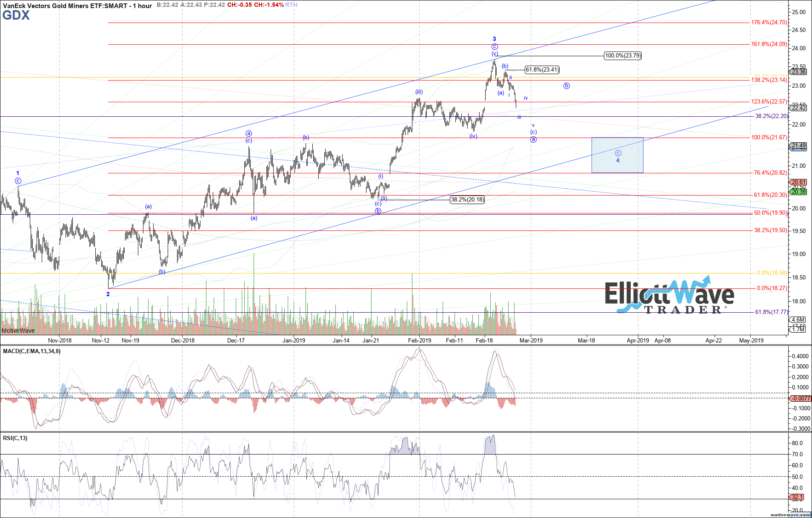
Task: Click the 0.4000 MACD axis value
Action: 800,356
